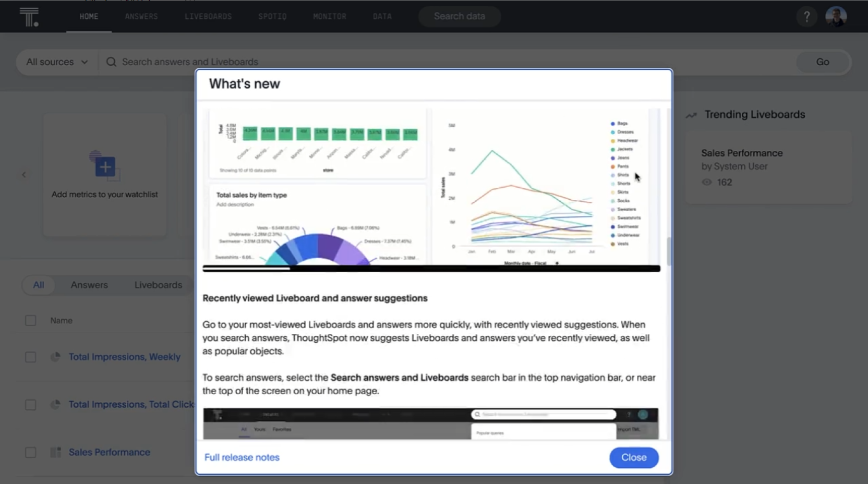Viewport: 868px width, 484px height.
Task: Click Add metrics to your watchlist card
Action: [105, 175]
